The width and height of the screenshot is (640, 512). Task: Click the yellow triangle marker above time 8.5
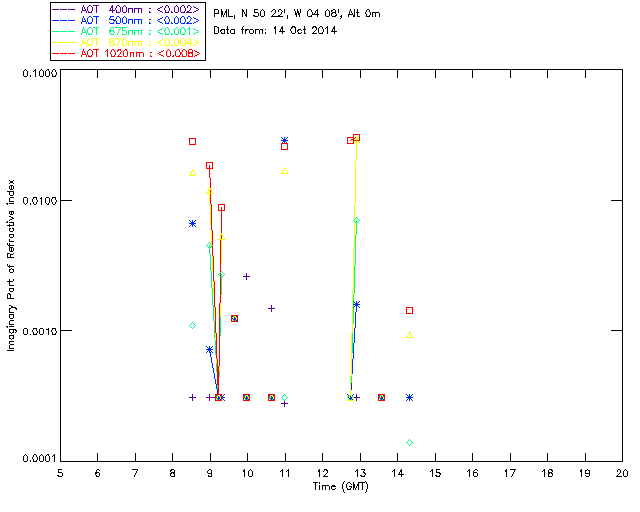193,173
